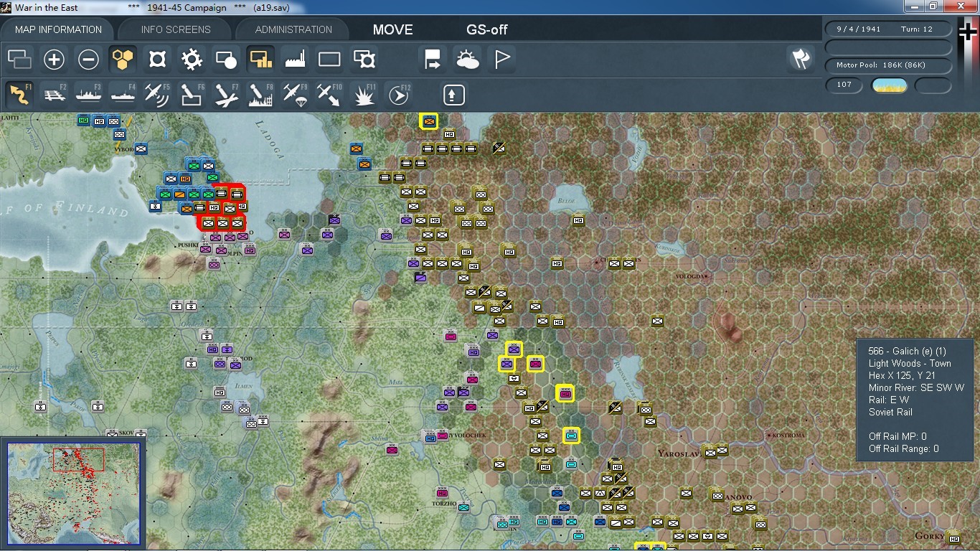Click the flag with arrow icon
The width and height of the screenshot is (980, 551).
click(433, 60)
